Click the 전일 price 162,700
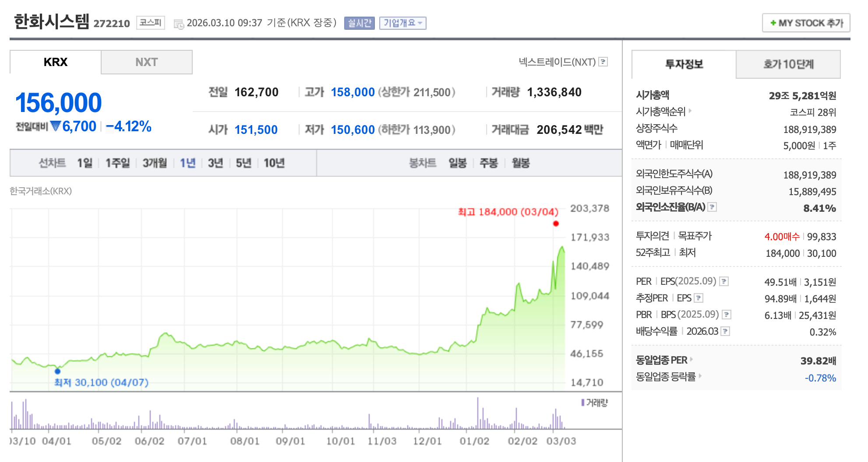The height and width of the screenshot is (462, 868). click(x=257, y=92)
